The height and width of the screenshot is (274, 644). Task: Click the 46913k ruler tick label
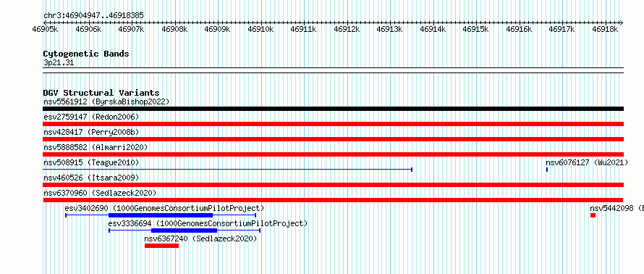pos(390,29)
